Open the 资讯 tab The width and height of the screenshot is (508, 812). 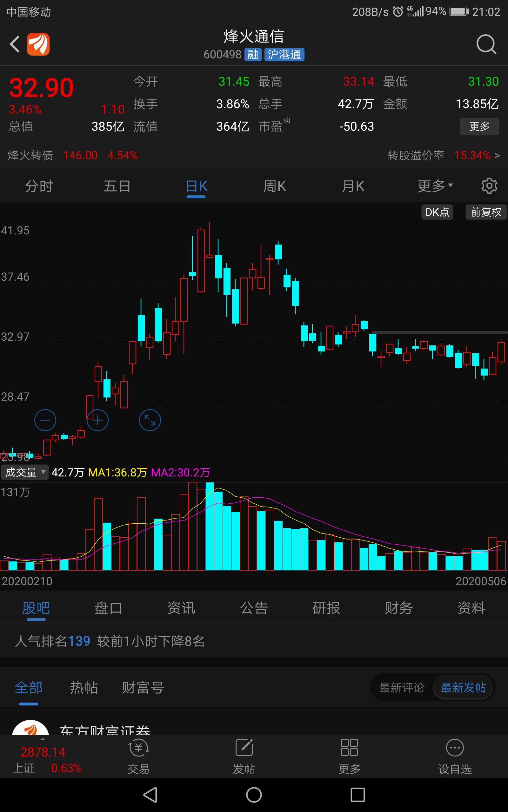(x=181, y=608)
